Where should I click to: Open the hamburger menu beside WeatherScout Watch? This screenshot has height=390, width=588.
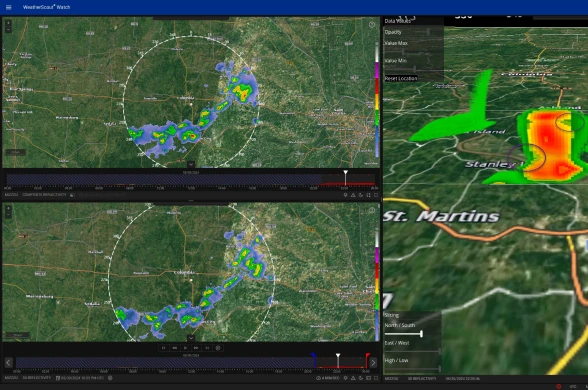(8, 7)
